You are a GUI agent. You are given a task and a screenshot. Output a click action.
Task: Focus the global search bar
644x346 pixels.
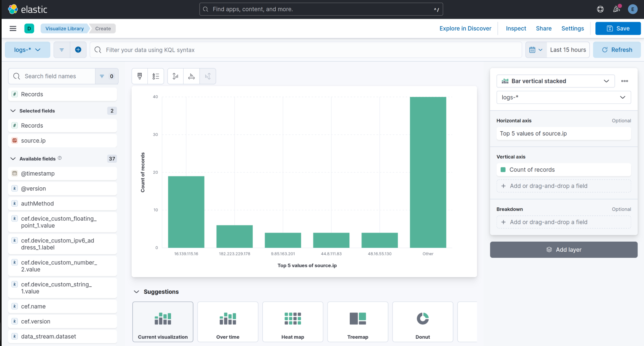321,9
